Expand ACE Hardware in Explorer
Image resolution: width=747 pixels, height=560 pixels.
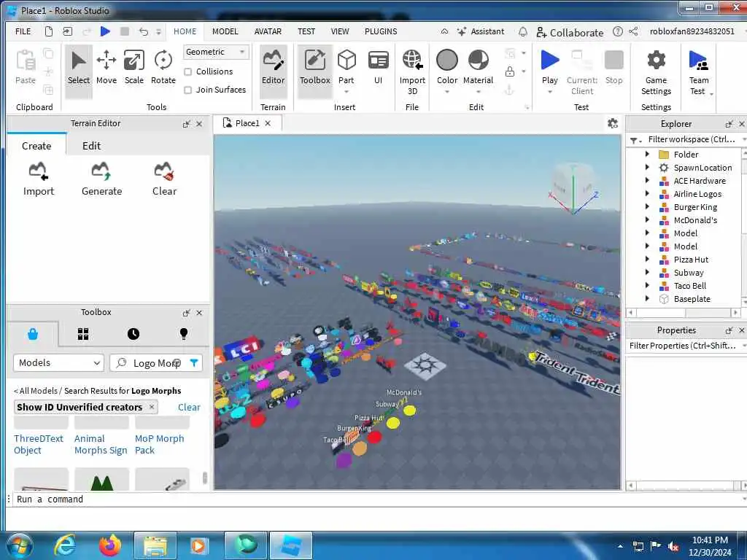647,181
